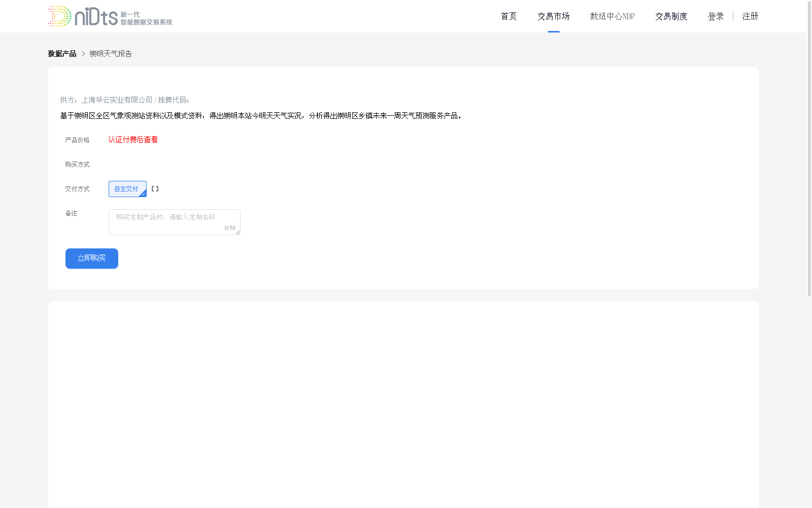Click the textarea resize handle corner
812x508 pixels.
(238, 232)
